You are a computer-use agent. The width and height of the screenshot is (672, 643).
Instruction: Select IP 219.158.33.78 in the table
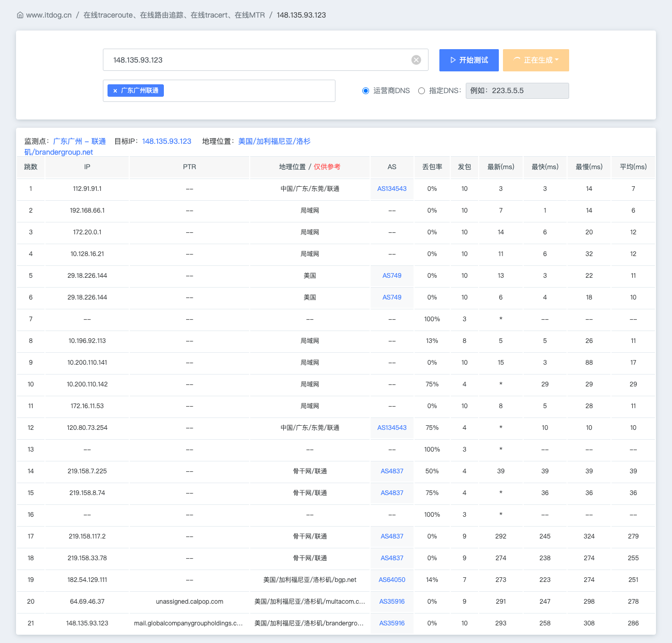pyautogui.click(x=87, y=558)
